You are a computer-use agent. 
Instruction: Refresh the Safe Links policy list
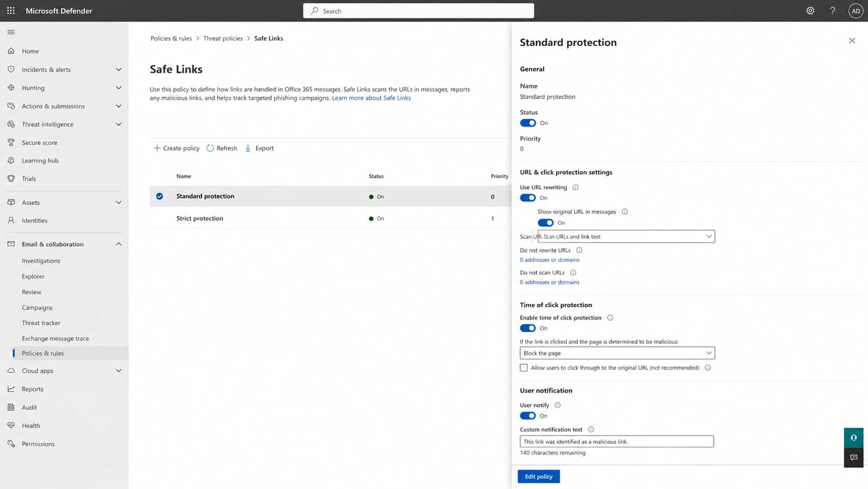click(222, 148)
